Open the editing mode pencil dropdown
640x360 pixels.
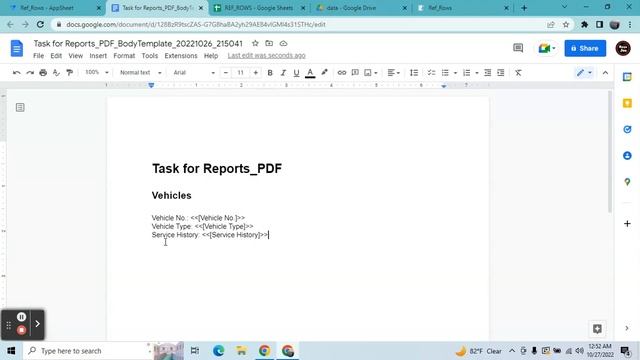tap(584, 73)
